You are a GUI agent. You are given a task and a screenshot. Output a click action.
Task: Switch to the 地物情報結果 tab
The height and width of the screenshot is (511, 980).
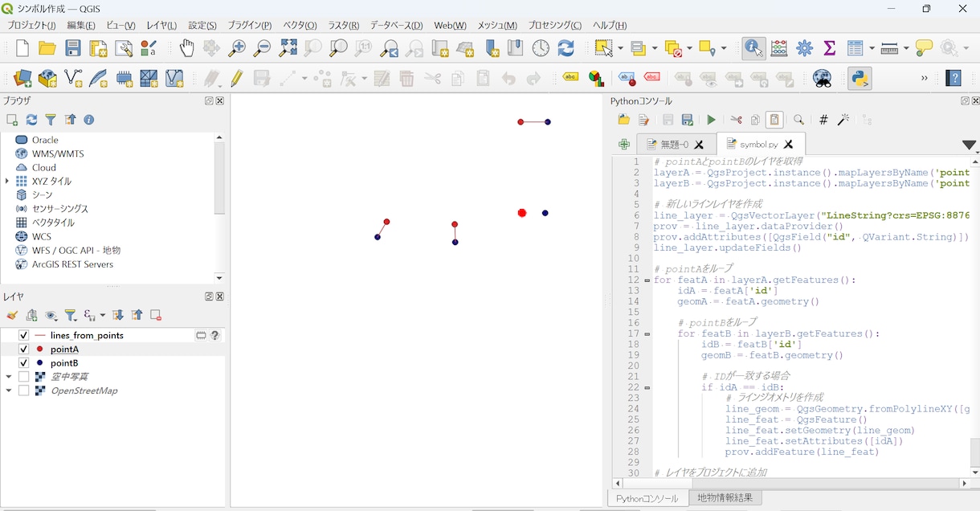[x=725, y=498]
